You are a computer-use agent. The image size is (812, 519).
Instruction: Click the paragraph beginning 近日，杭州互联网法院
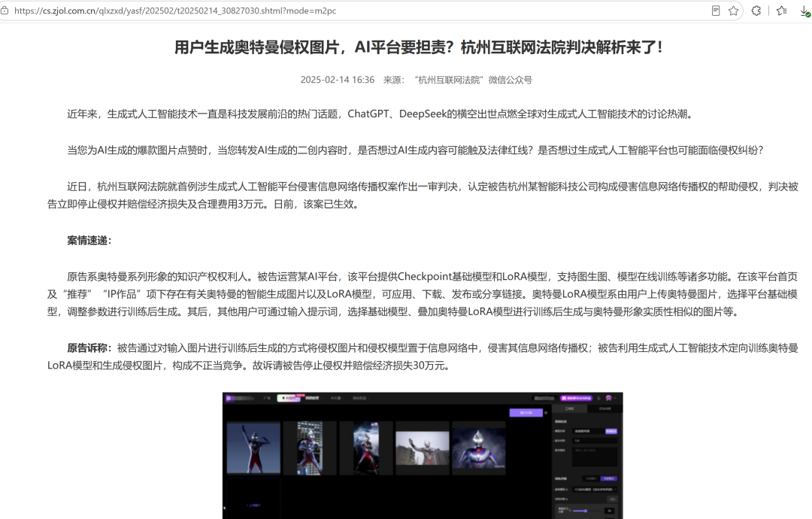point(423,196)
